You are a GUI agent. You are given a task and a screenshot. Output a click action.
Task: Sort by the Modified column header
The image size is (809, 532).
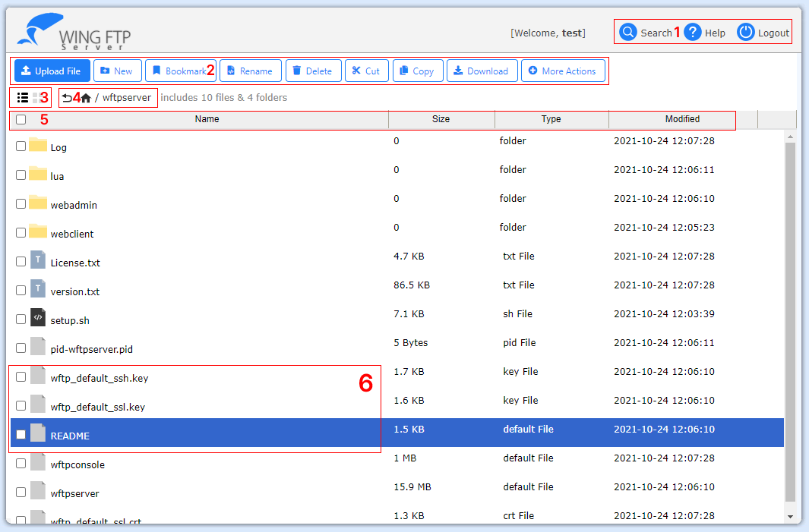tap(683, 119)
